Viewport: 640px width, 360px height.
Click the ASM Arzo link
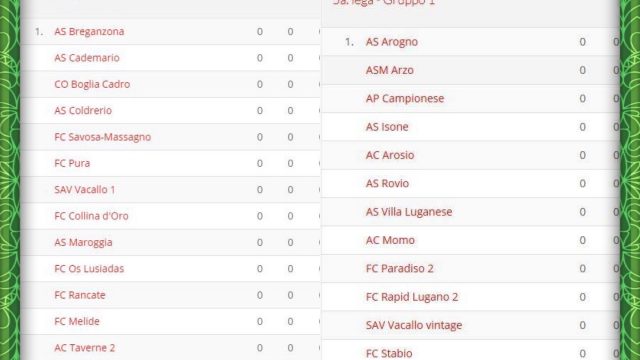pos(389,70)
